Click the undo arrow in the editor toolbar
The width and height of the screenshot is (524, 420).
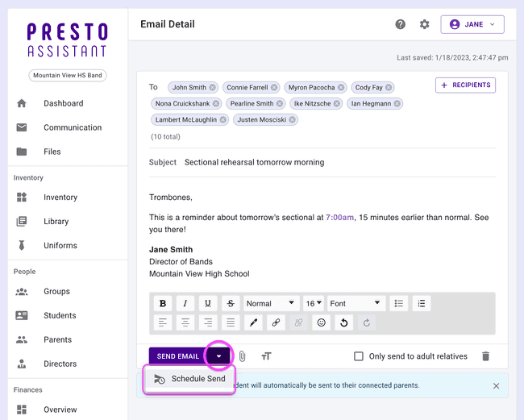pyautogui.click(x=344, y=322)
